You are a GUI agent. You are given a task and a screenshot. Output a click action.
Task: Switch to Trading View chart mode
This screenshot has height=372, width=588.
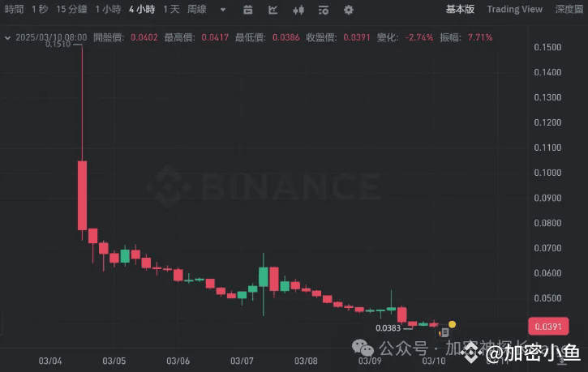coord(514,10)
